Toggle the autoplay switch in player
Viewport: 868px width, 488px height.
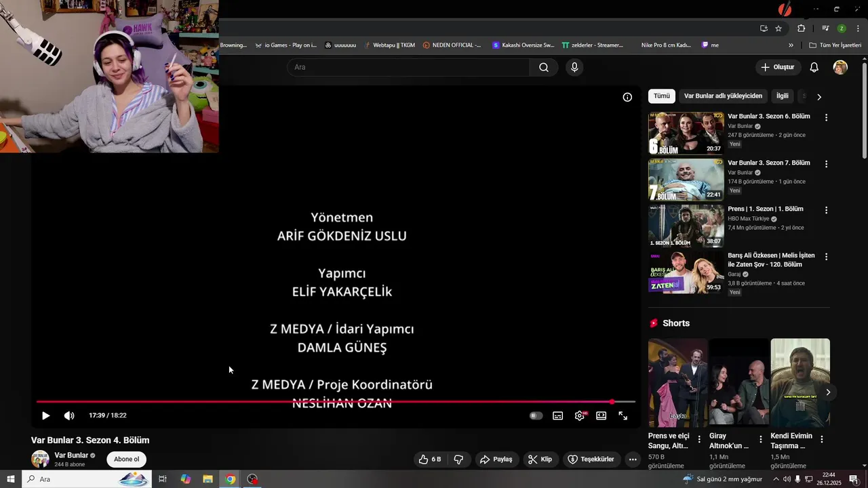point(536,415)
